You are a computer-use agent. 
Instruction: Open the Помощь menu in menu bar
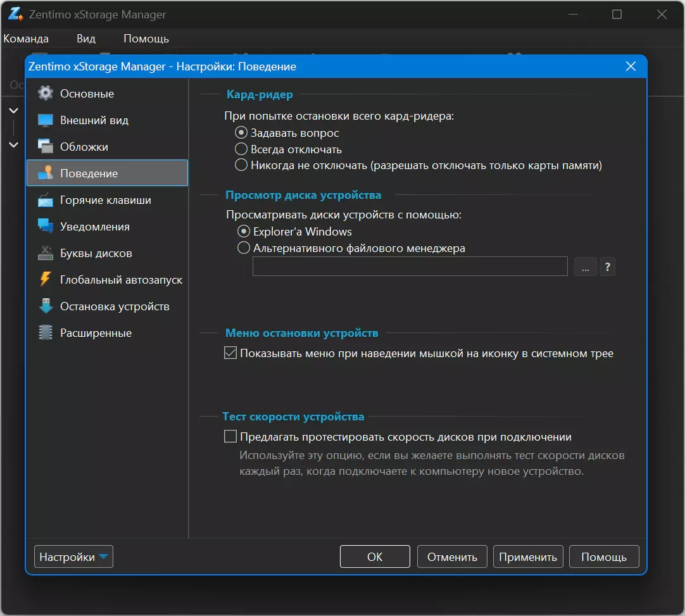[146, 39]
